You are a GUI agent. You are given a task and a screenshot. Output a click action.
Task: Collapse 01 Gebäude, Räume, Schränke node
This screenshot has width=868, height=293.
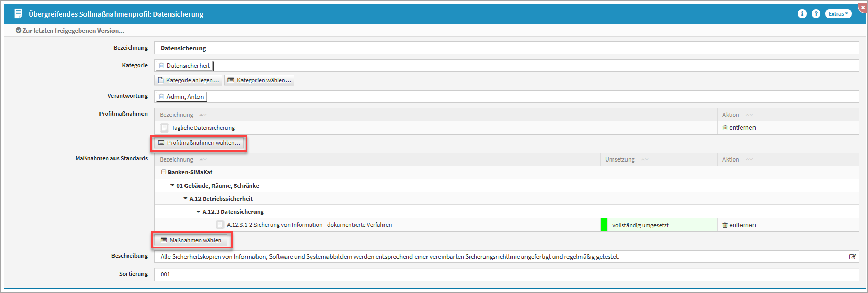click(172, 185)
